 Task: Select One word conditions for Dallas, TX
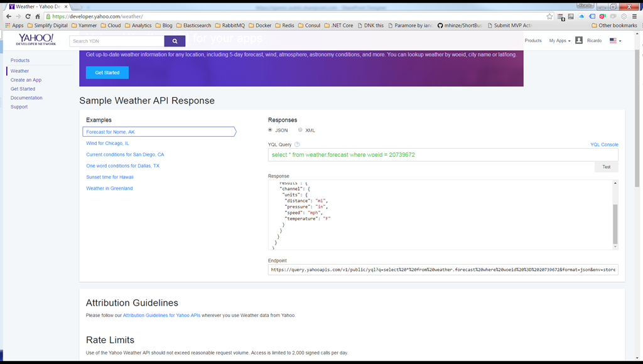point(122,166)
